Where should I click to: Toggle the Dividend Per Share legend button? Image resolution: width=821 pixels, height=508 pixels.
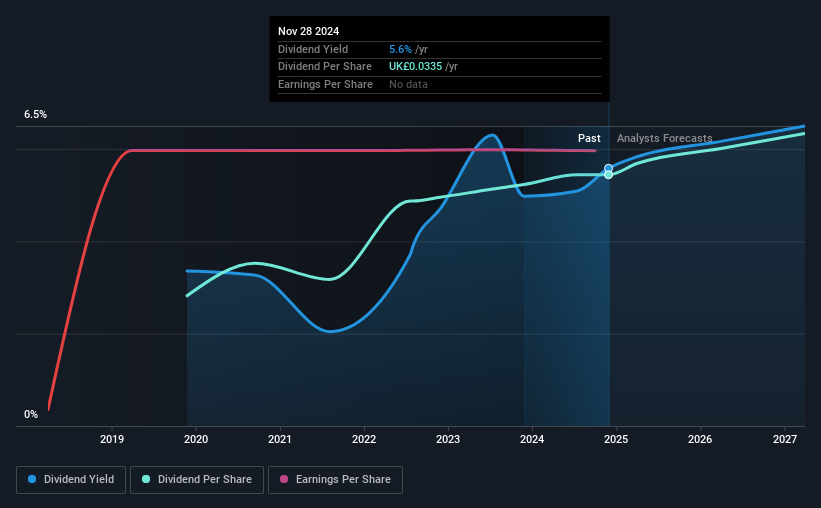[x=197, y=480]
